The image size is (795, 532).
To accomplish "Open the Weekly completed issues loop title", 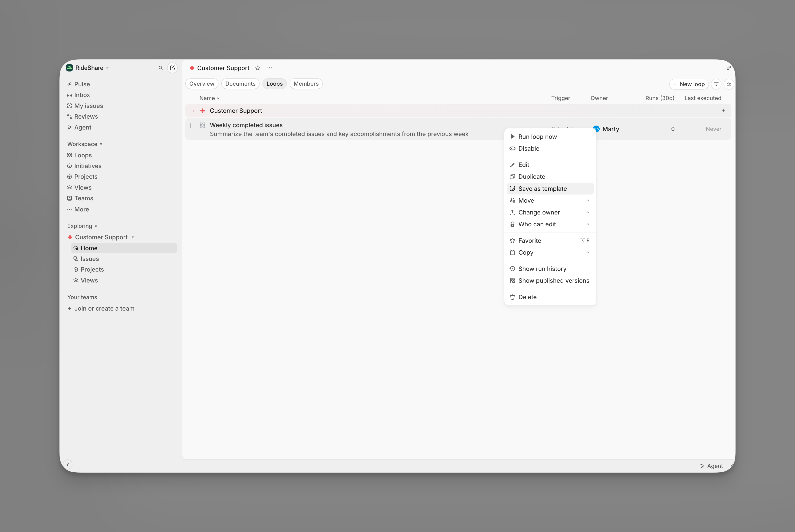I will tap(246, 125).
